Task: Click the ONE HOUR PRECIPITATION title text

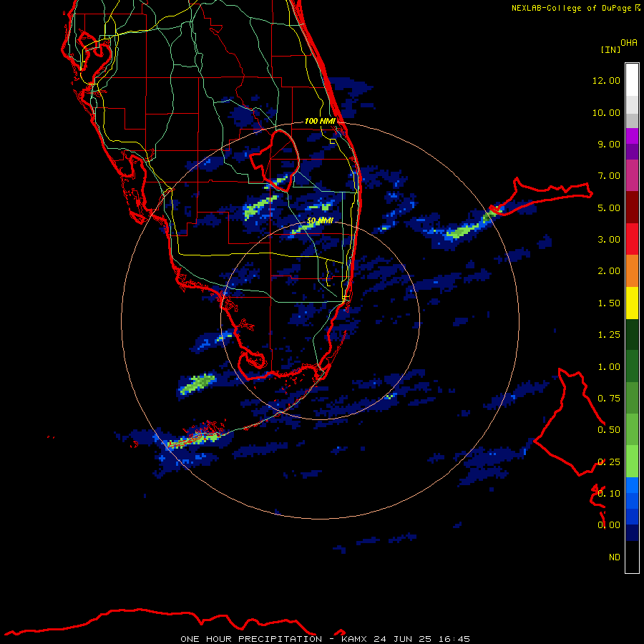Action: pyautogui.click(x=251, y=639)
